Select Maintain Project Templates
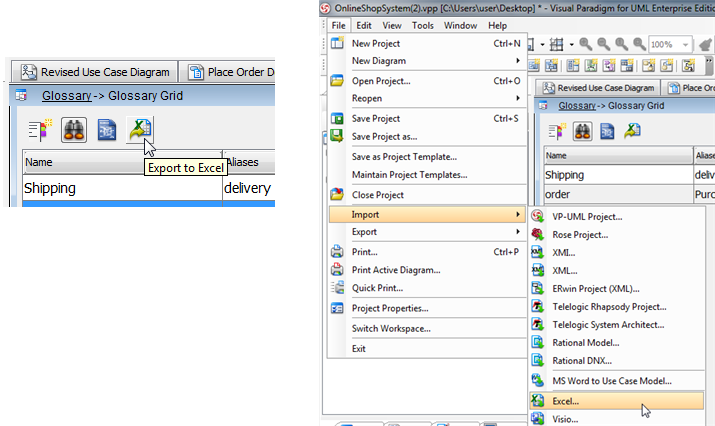Image resolution: width=715 pixels, height=426 pixels. [x=427, y=175]
